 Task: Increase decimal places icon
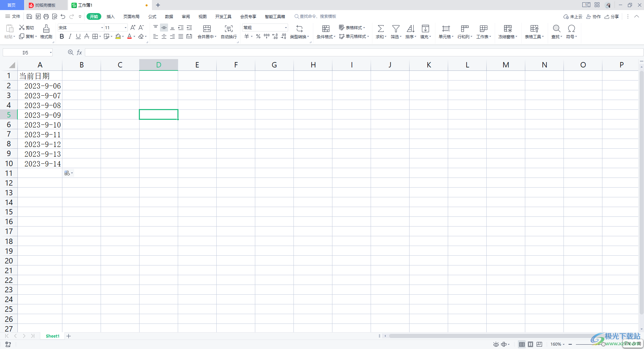(x=275, y=36)
